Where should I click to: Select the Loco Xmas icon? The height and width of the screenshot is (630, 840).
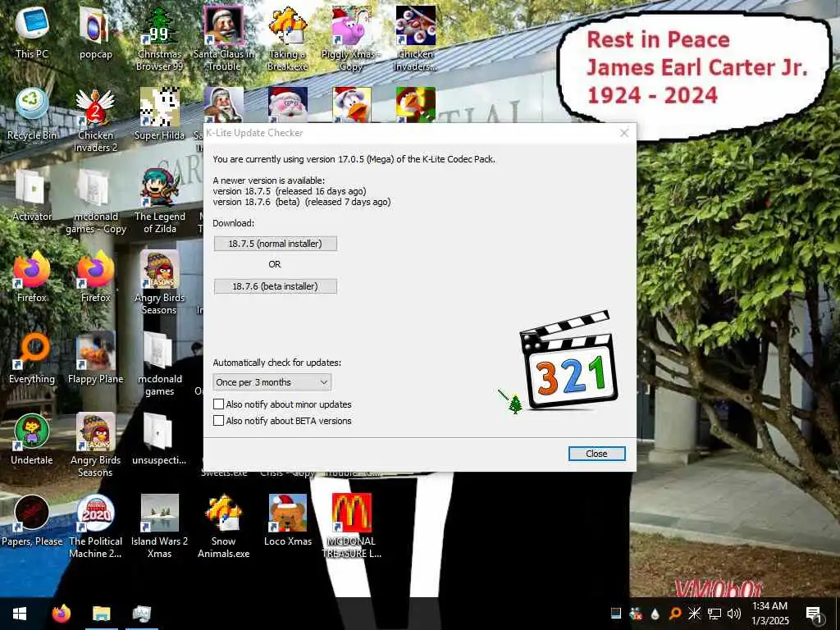pos(288,520)
